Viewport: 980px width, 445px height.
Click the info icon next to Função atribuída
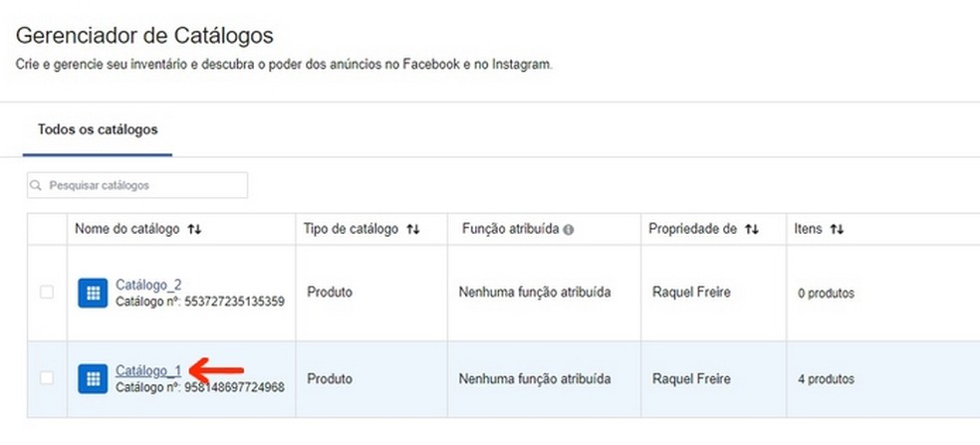569,230
